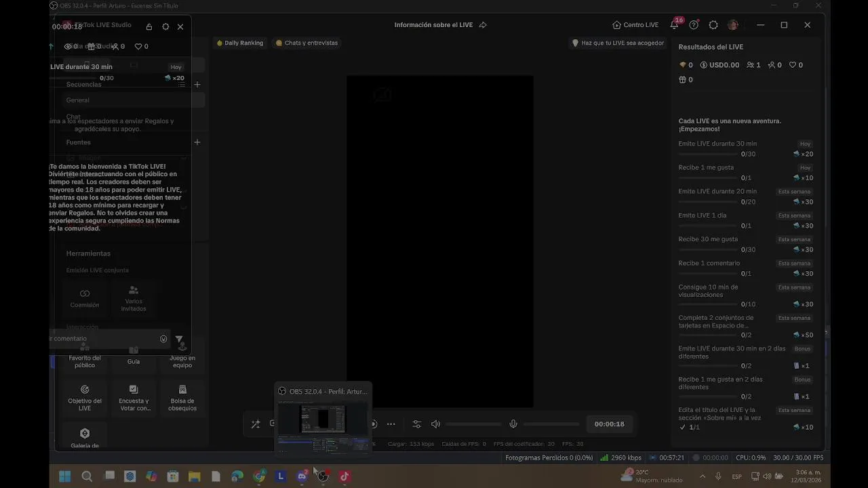Add a new source with Fuentes plus
The image size is (868, 488).
(197, 142)
